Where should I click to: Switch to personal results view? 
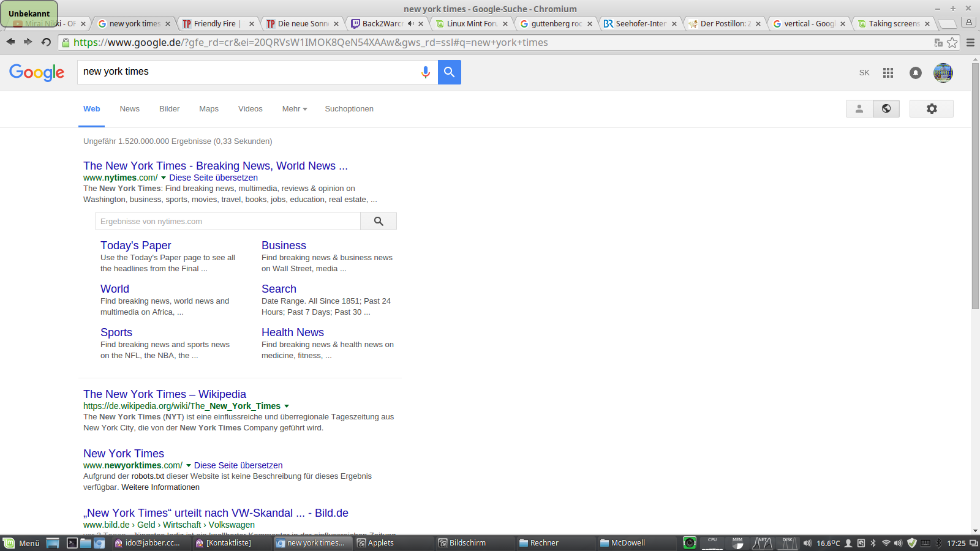[x=859, y=108]
